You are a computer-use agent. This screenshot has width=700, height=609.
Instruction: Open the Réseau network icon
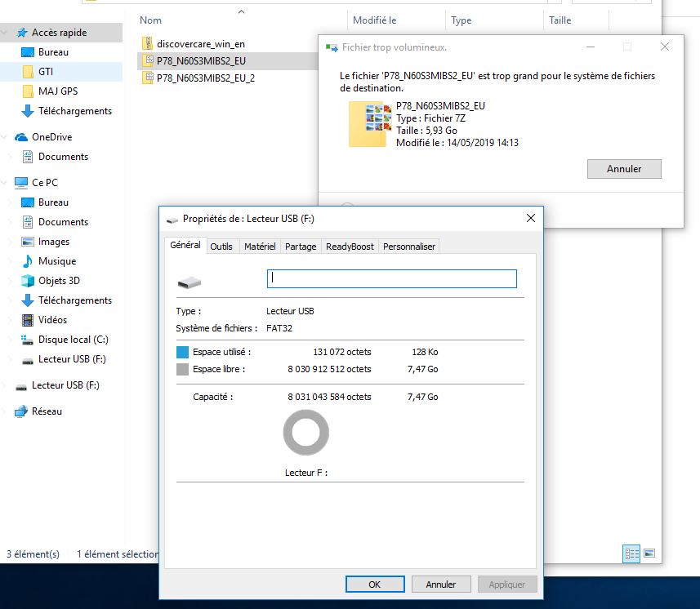21,411
